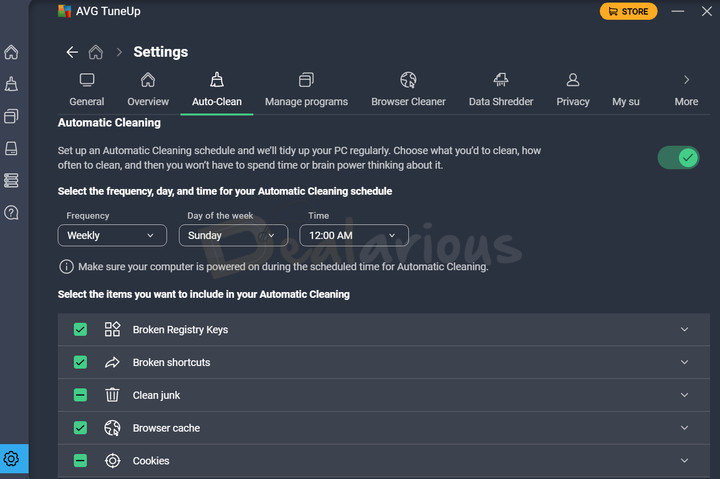Open the Day of the week dropdown
The height and width of the screenshot is (479, 720).
[233, 235]
